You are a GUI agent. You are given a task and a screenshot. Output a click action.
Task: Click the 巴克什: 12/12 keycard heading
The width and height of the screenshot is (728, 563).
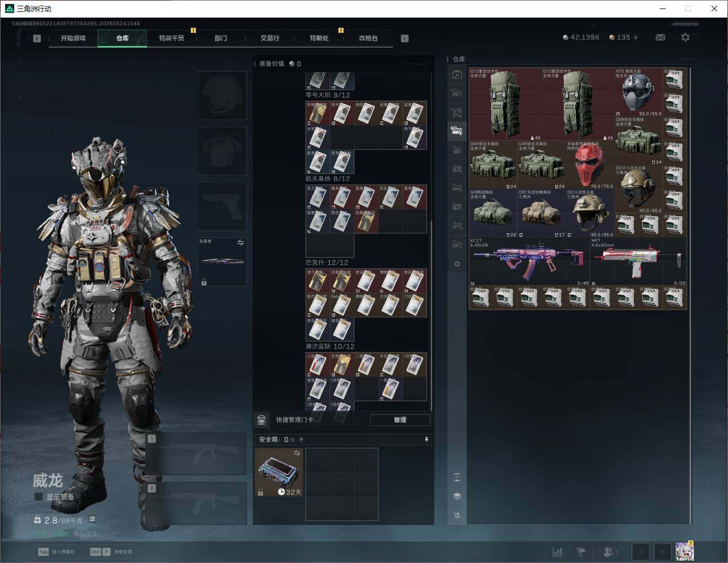[327, 263]
